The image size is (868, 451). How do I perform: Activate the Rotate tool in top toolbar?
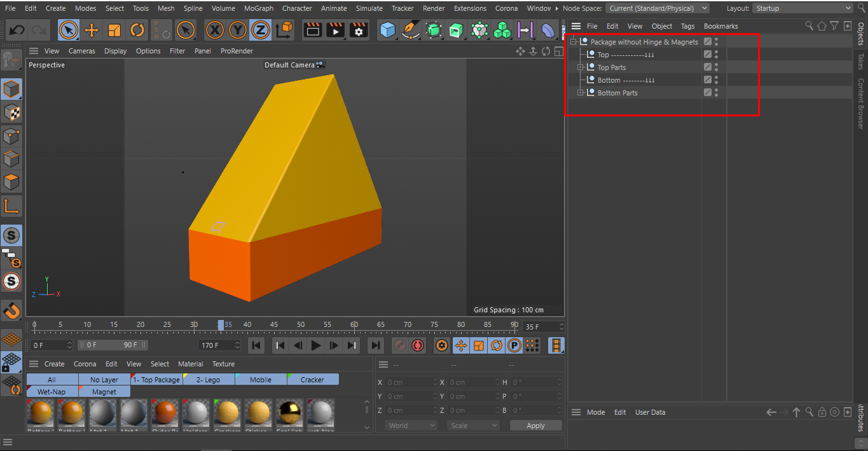137,30
